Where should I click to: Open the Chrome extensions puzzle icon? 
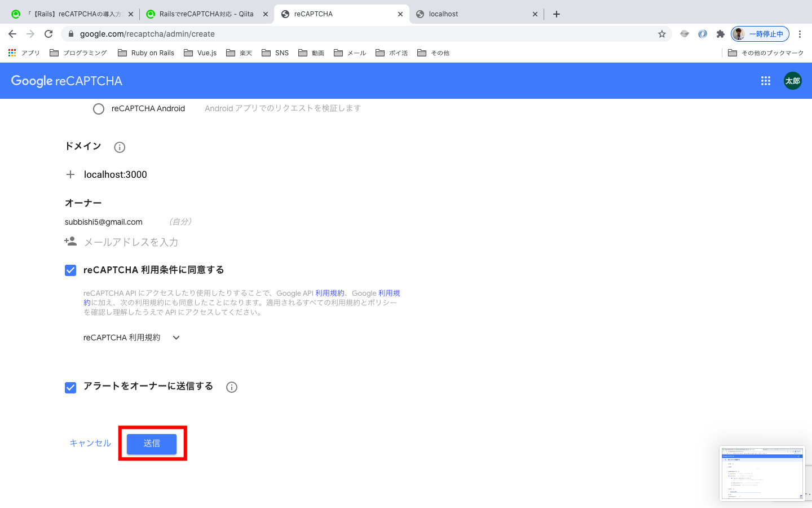(720, 34)
